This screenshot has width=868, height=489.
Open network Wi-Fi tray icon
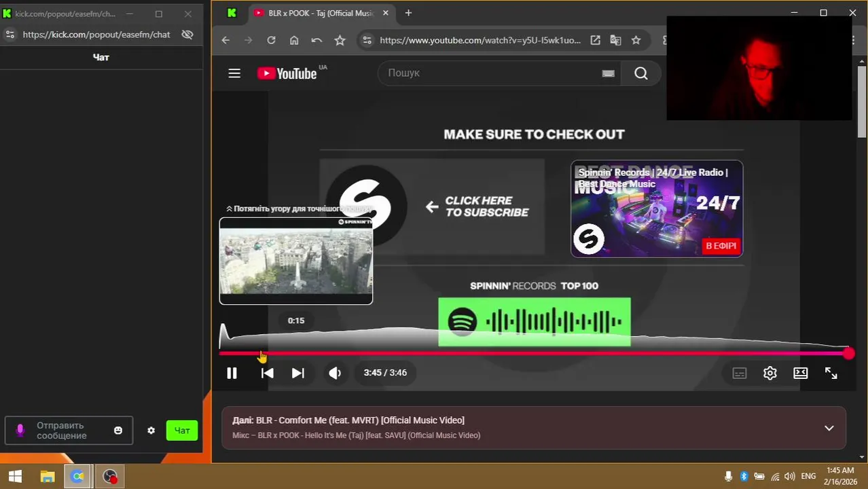(x=775, y=477)
